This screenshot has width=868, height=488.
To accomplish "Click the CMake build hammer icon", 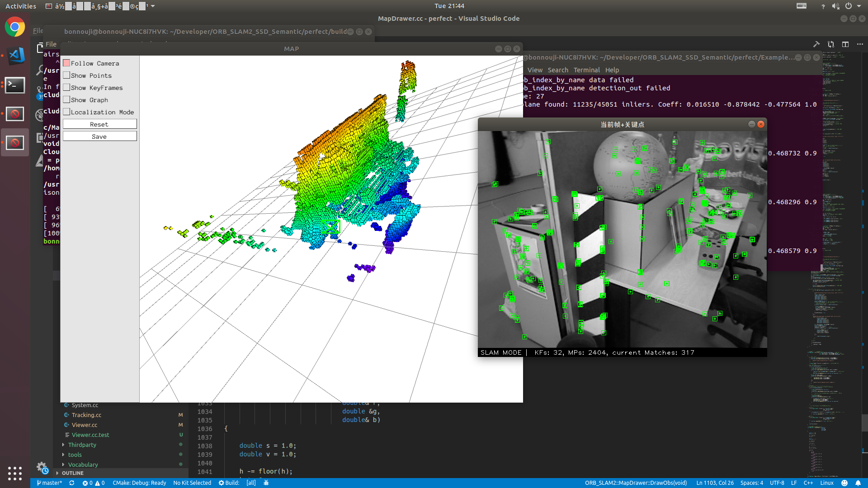I will [816, 44].
